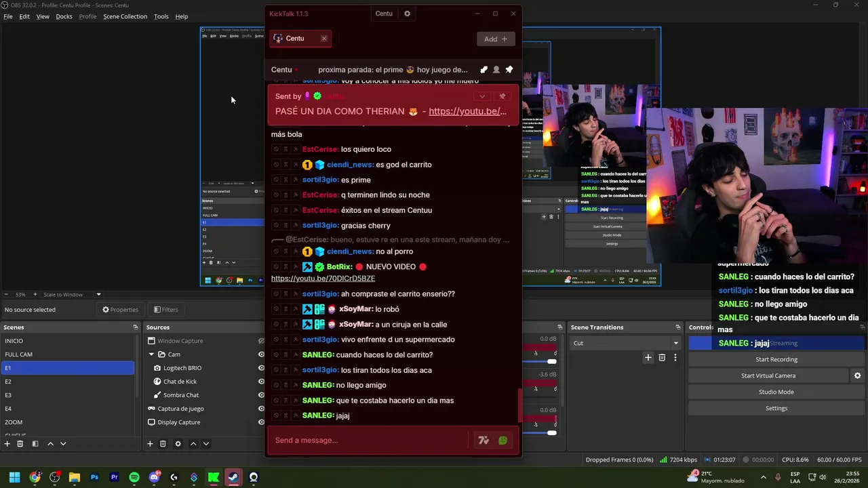
Task: Select the INICIO scene
Action: pyautogui.click(x=68, y=341)
